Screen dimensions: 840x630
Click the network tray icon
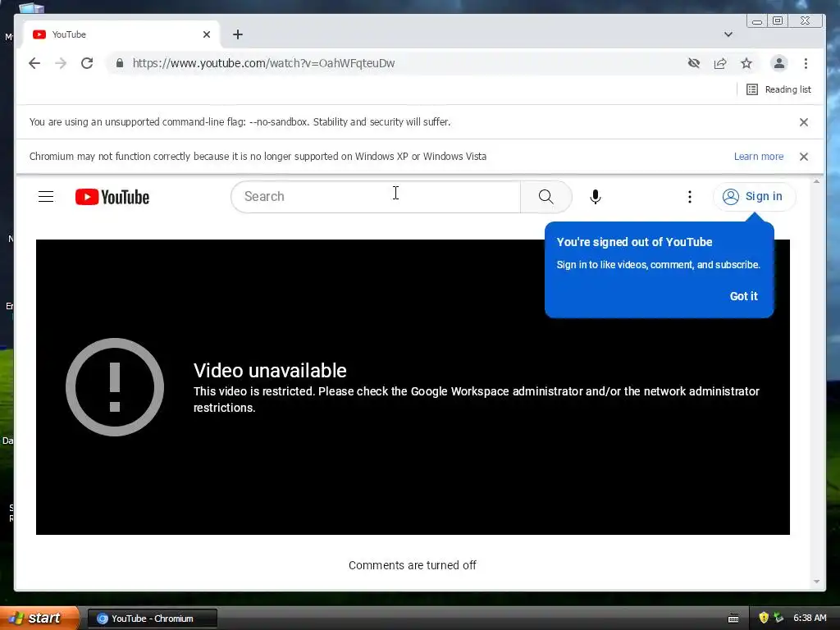point(778,619)
